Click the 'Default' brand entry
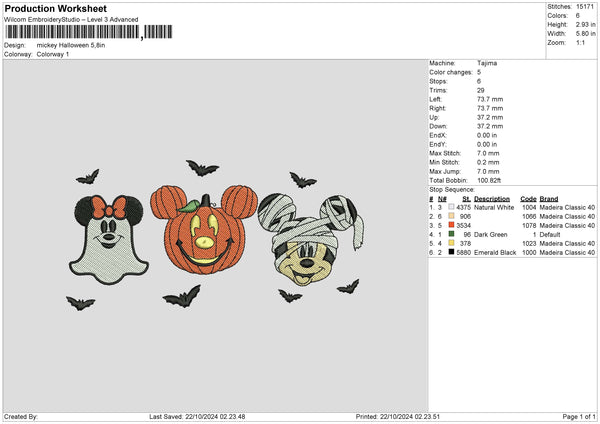Screen dimensions: 600x424 549,235
